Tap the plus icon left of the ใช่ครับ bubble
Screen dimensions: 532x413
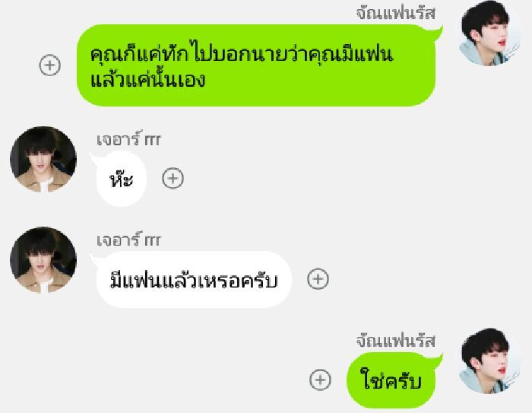pyautogui.click(x=320, y=380)
